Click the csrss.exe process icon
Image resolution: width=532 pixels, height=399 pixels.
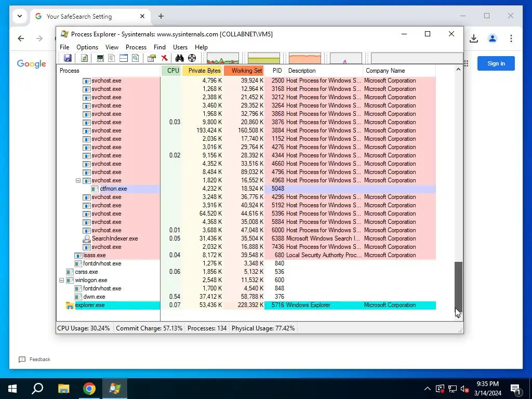coord(70,272)
